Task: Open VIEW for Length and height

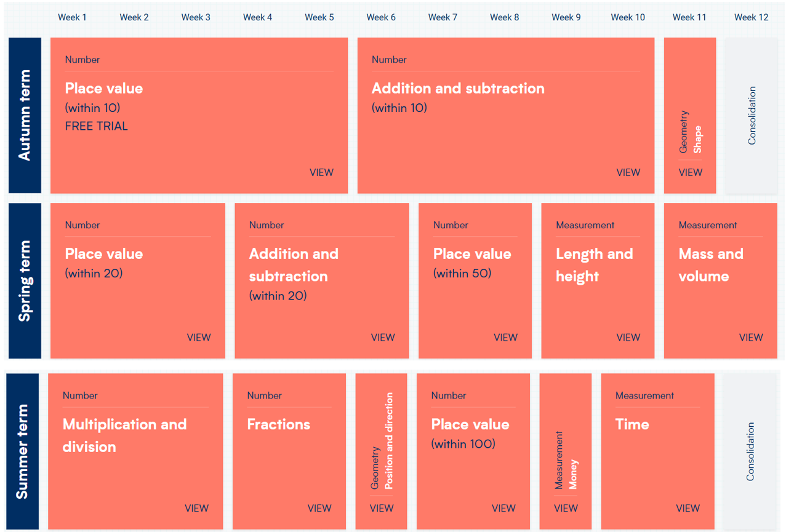Action: [628, 338]
